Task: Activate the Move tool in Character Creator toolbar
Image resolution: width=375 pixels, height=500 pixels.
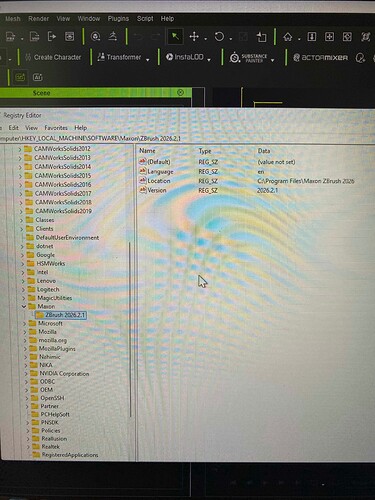Action: coord(194,37)
